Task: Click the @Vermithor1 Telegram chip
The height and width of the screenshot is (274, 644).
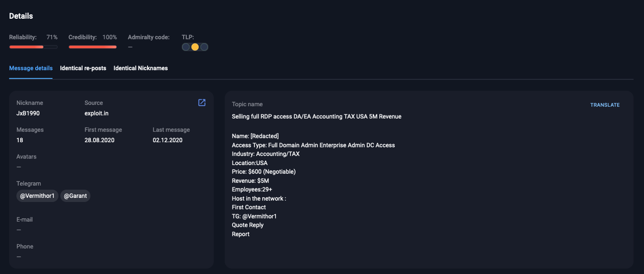Action: pos(37,196)
